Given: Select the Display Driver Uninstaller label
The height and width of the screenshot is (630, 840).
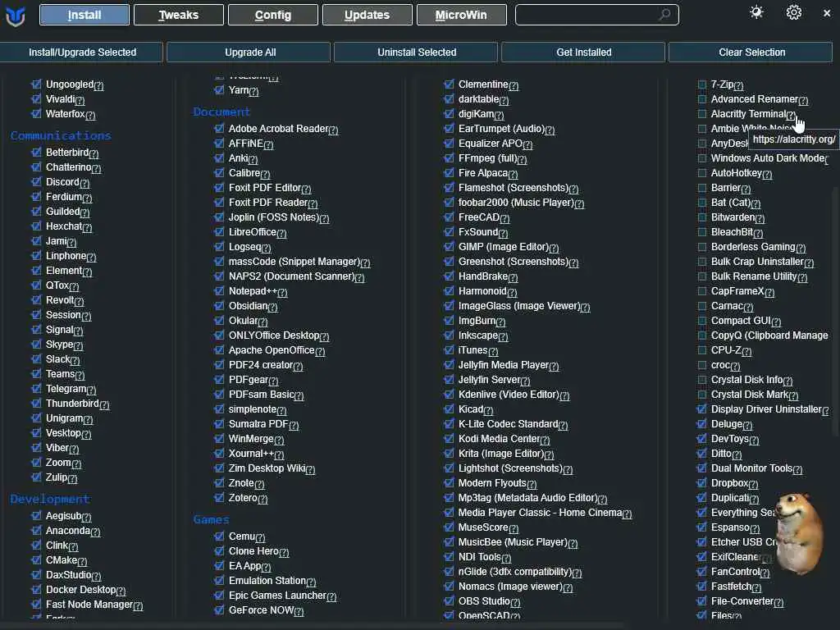Looking at the screenshot, I should [x=766, y=409].
